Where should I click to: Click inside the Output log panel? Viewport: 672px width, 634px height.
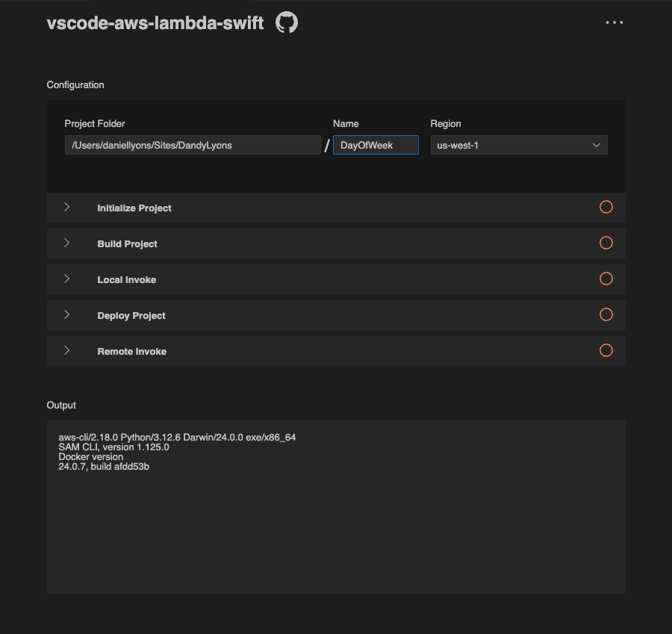336,507
